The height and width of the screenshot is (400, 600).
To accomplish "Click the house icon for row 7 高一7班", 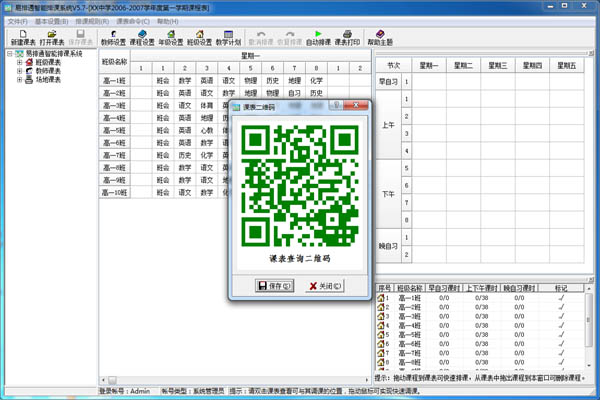I will (381, 353).
